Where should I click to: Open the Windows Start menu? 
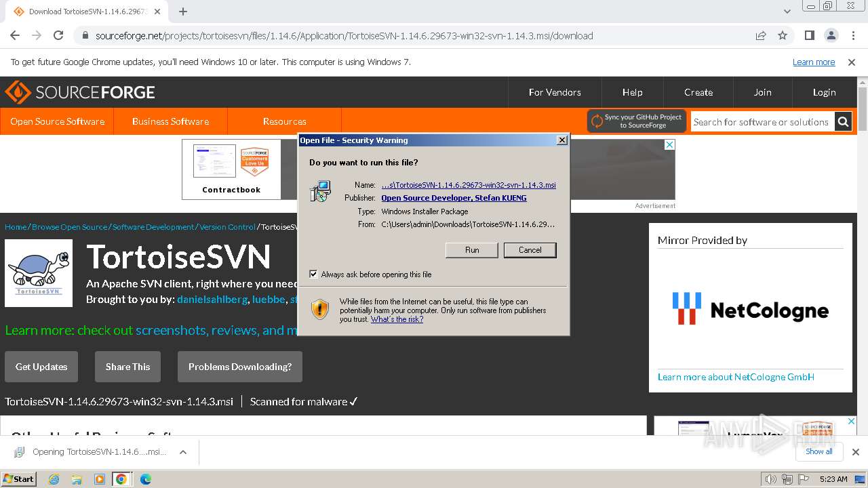(x=18, y=479)
